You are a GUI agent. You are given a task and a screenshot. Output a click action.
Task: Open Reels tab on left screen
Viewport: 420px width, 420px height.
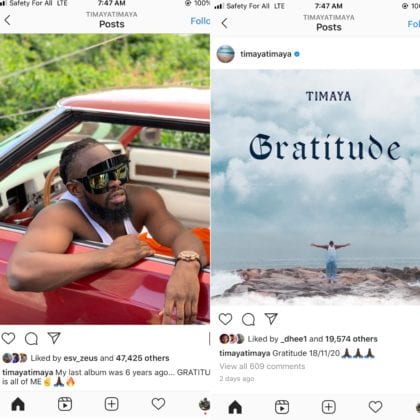point(65,404)
